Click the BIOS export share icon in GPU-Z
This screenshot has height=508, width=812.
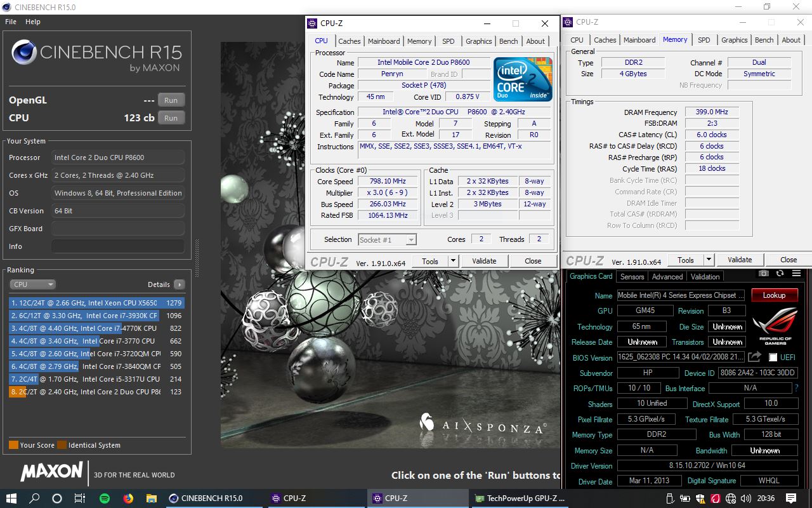pos(755,358)
